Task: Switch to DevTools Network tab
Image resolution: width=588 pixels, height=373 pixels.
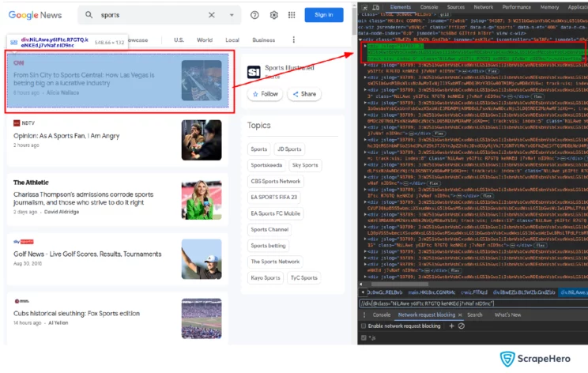Action: pos(484,7)
